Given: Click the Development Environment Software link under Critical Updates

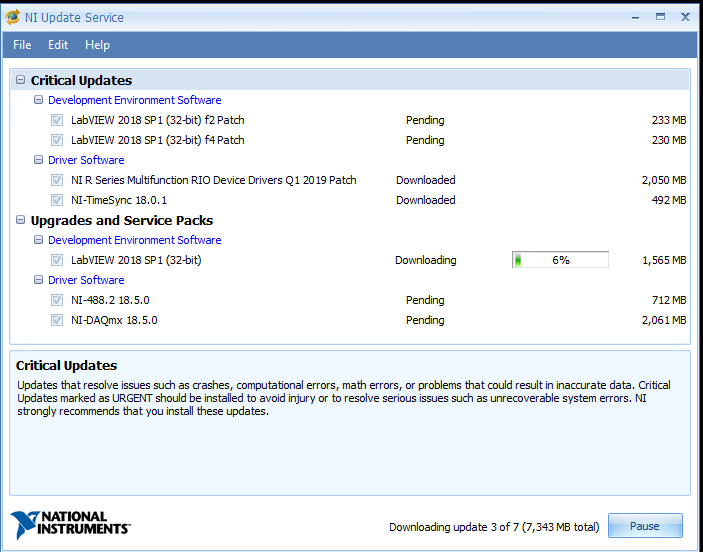Looking at the screenshot, I should coord(135,100).
